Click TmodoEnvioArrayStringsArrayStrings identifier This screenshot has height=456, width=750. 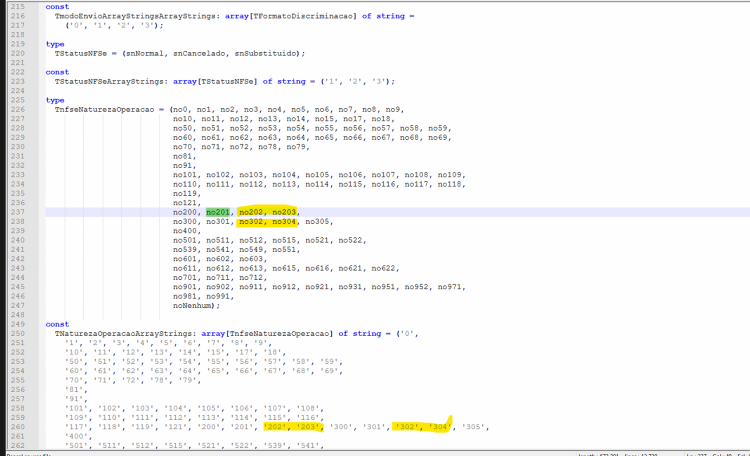pos(135,16)
